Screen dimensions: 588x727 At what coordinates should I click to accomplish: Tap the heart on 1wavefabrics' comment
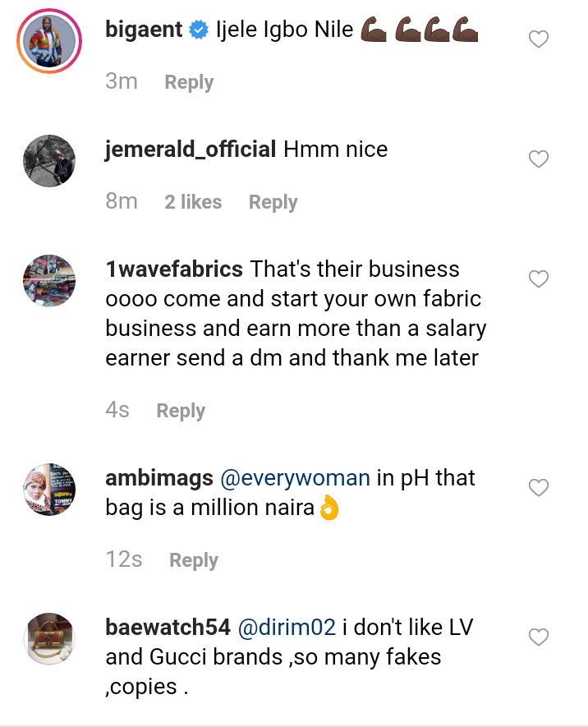click(x=538, y=279)
